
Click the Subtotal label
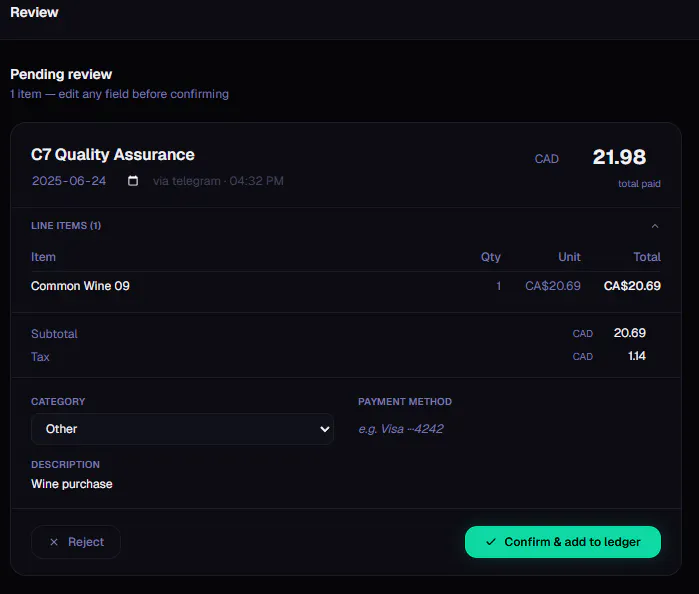(x=54, y=334)
